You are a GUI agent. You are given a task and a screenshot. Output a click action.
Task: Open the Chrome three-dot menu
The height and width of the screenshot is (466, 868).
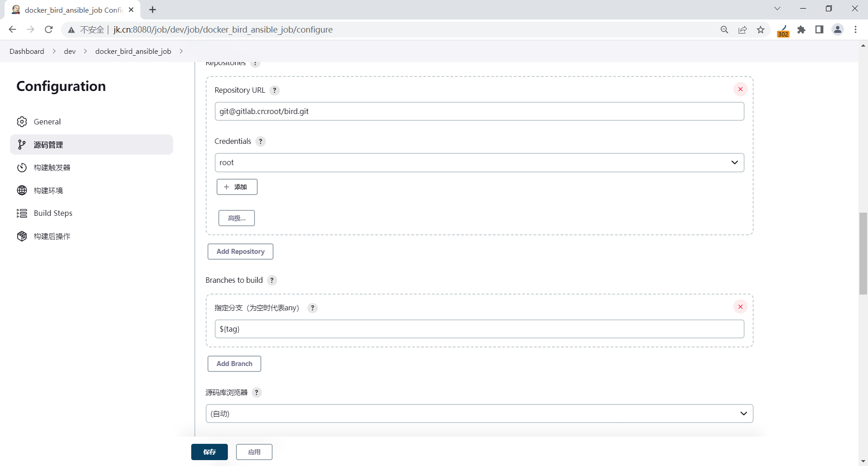click(856, 29)
